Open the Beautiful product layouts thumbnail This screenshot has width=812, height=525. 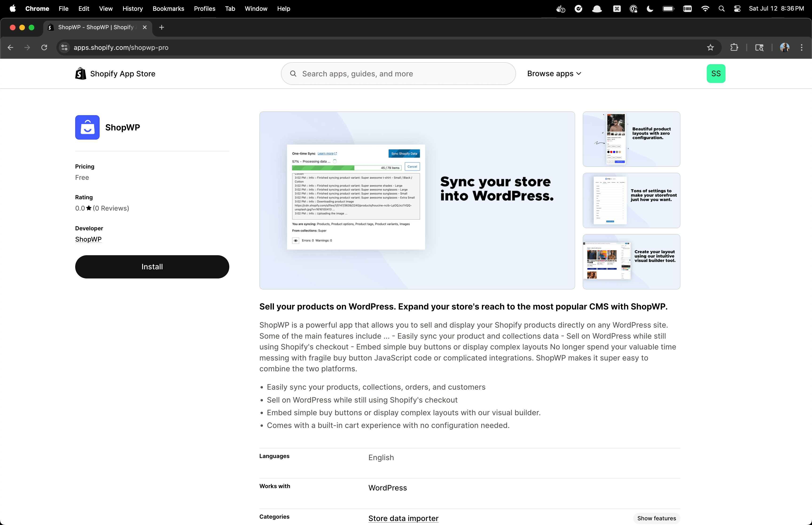pos(631,139)
